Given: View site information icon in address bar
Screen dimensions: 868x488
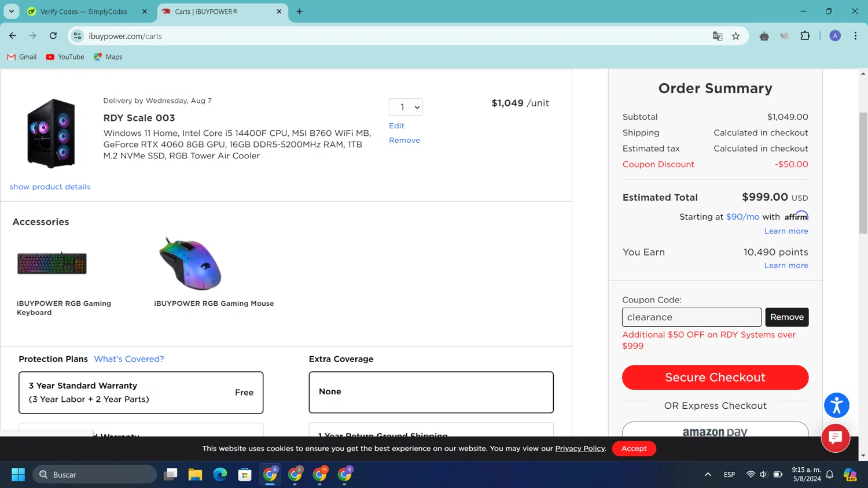Looking at the screenshot, I should pyautogui.click(x=77, y=36).
